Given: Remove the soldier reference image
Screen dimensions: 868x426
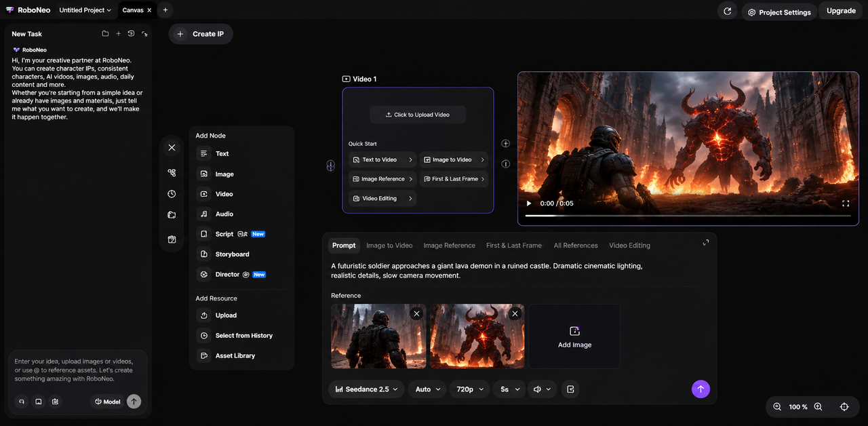Looking at the screenshot, I should [416, 313].
